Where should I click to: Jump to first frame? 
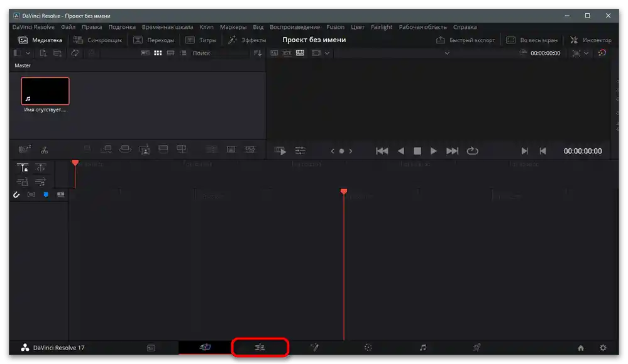382,151
